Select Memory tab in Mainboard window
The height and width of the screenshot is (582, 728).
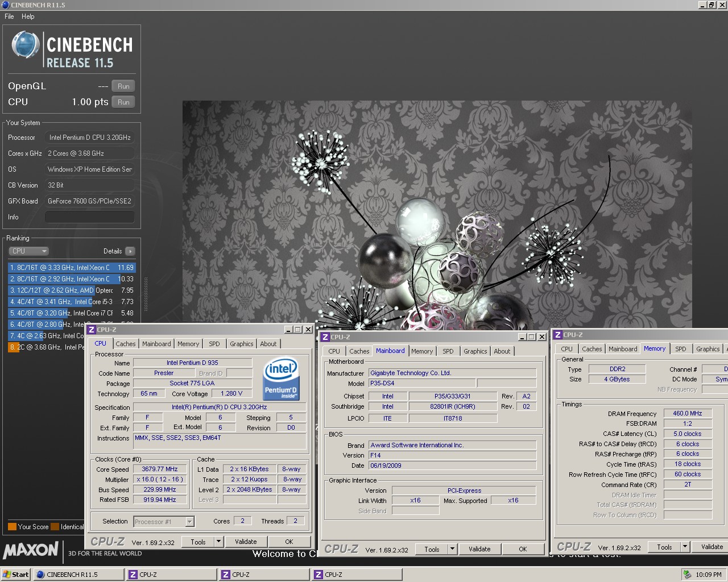point(422,351)
